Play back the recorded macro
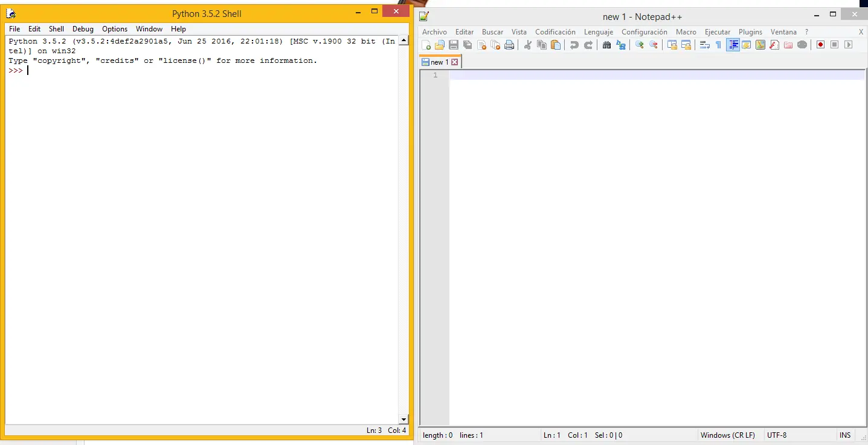868x445 pixels. 848,45
